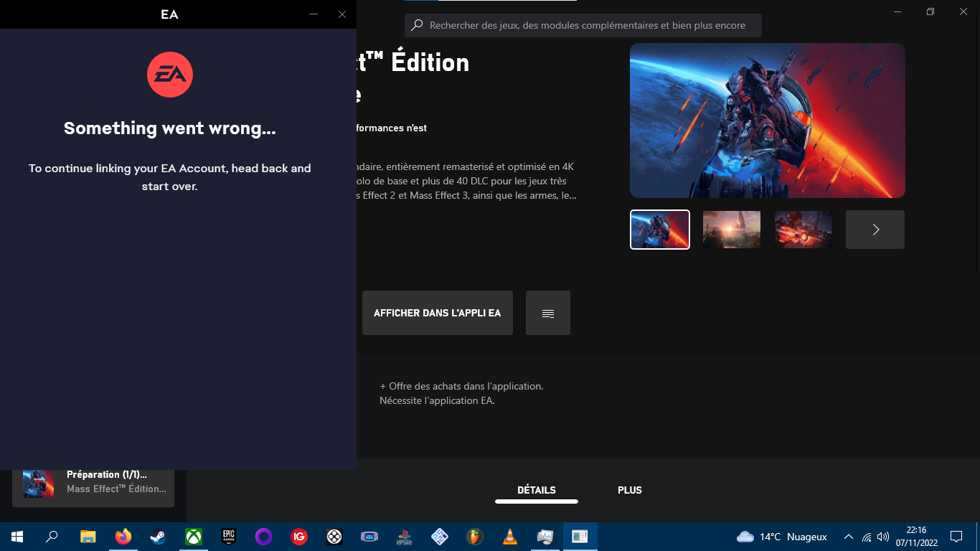
Task: Open the Windows Start menu
Action: tap(17, 537)
